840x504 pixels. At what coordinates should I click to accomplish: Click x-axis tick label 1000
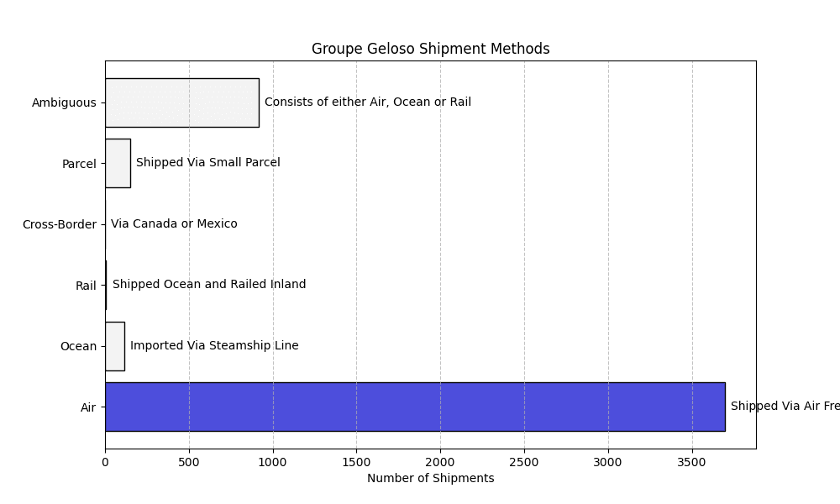point(273,462)
